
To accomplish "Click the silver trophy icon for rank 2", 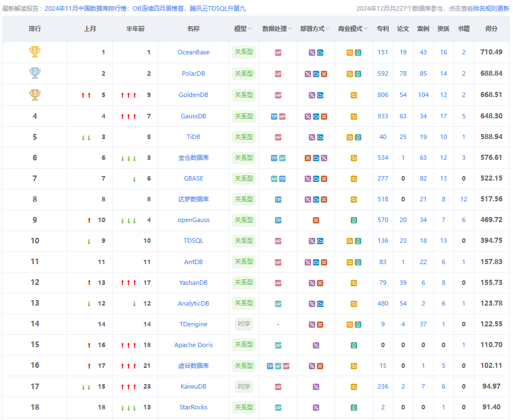I will (35, 73).
